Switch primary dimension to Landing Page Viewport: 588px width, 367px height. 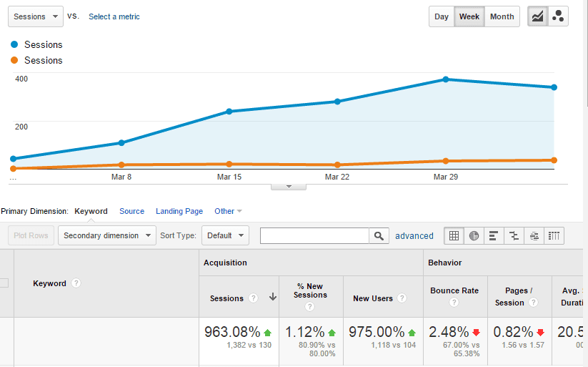[179, 211]
